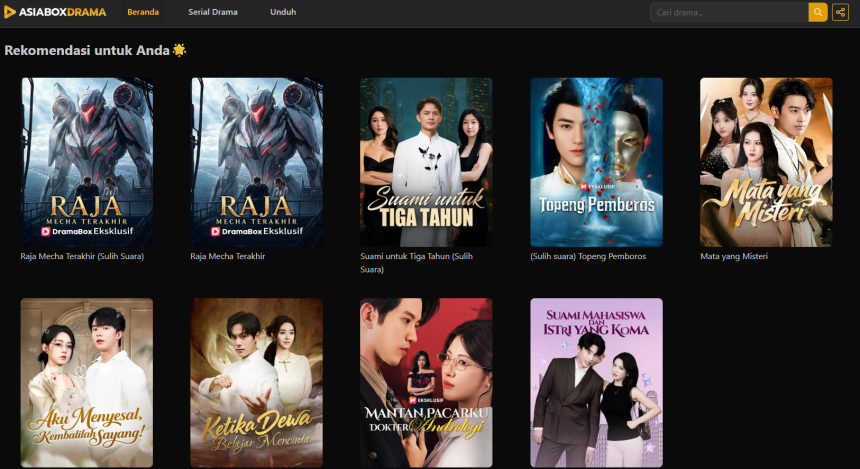Viewport: 860px width, 469px height.
Task: Click title link Suami untuk Tiga Tahun (Sulih Suara)
Action: [x=416, y=263]
